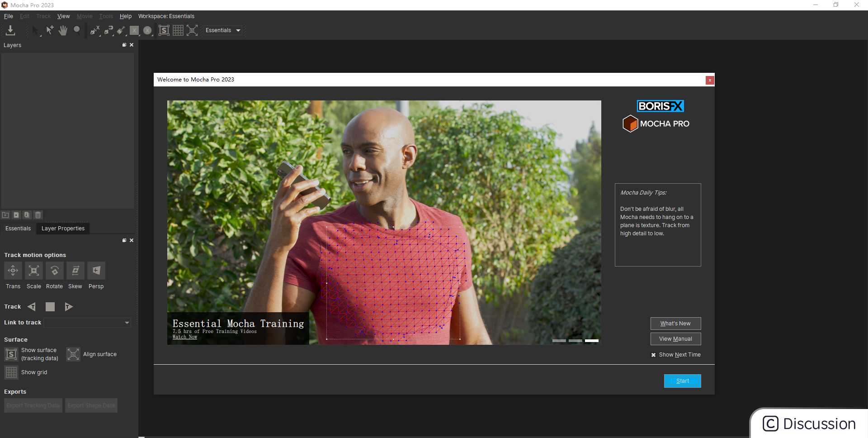The image size is (868, 438).
Task: Select the Add Point arrow-plus tool
Action: pyautogui.click(x=50, y=30)
